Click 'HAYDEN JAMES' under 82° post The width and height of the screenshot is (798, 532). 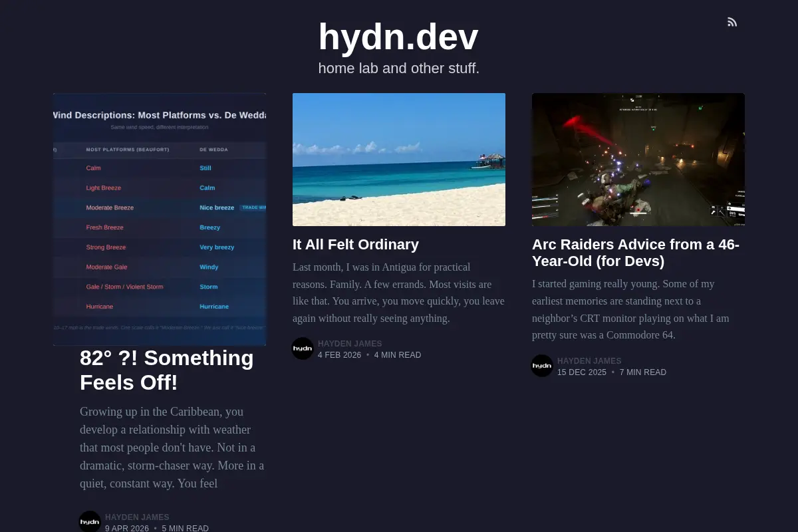coord(137,517)
